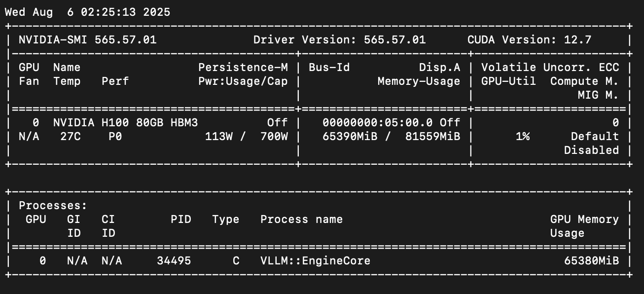Click the Compute mode Default text
Image resolution: width=644 pixels, height=294 pixels.
tap(595, 136)
